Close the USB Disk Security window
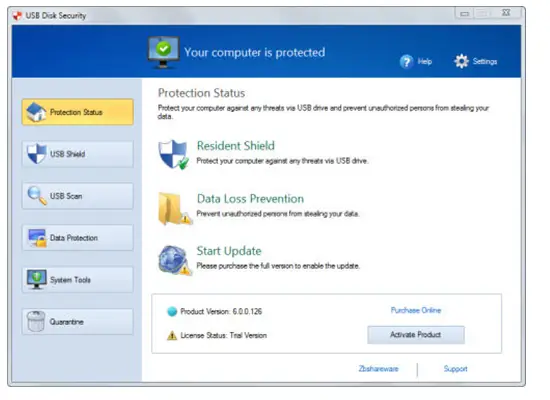The height and width of the screenshot is (400, 550). coord(506,13)
